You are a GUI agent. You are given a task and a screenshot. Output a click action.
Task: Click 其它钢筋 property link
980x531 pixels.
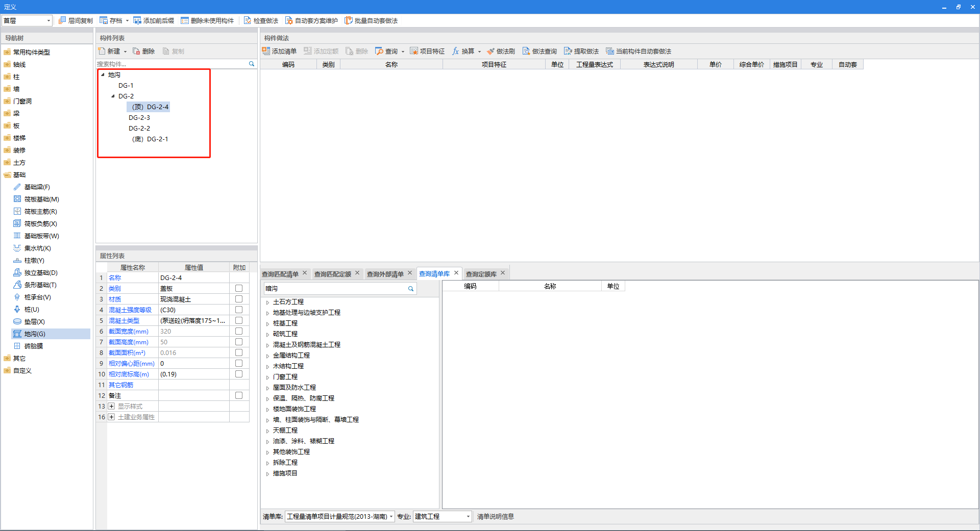[x=121, y=385]
